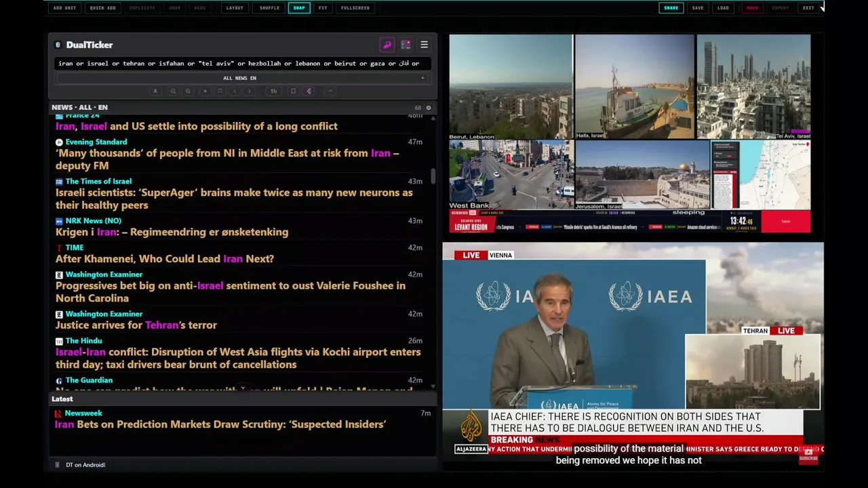Click the highlighted SHARE toolbar button
Screen dimensions: 868x488
(671, 8)
